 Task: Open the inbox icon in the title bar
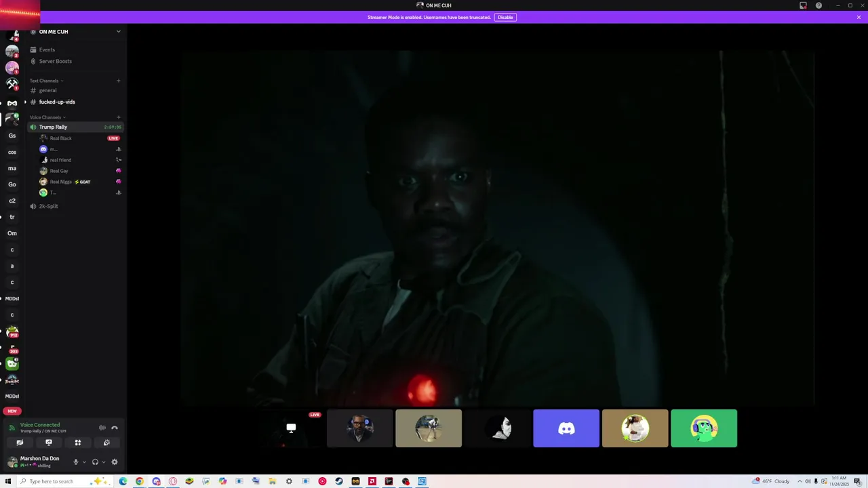pyautogui.click(x=803, y=5)
